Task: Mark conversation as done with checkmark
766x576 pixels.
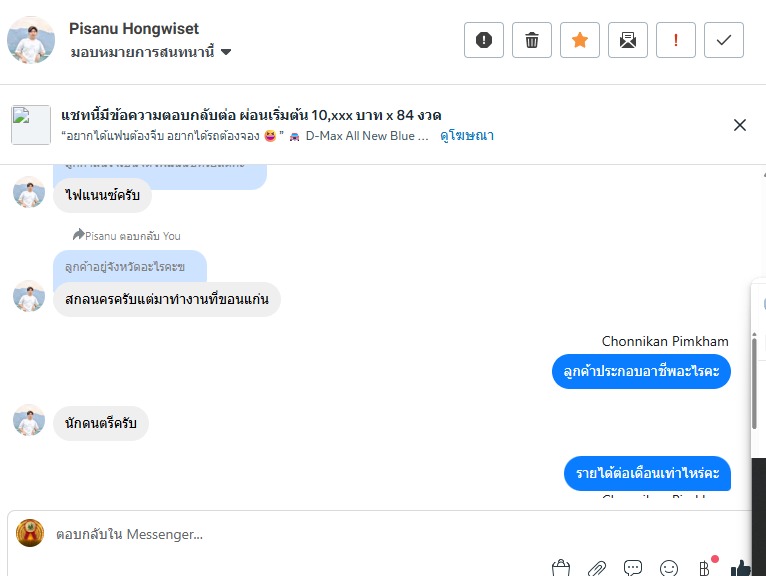Action: (724, 40)
